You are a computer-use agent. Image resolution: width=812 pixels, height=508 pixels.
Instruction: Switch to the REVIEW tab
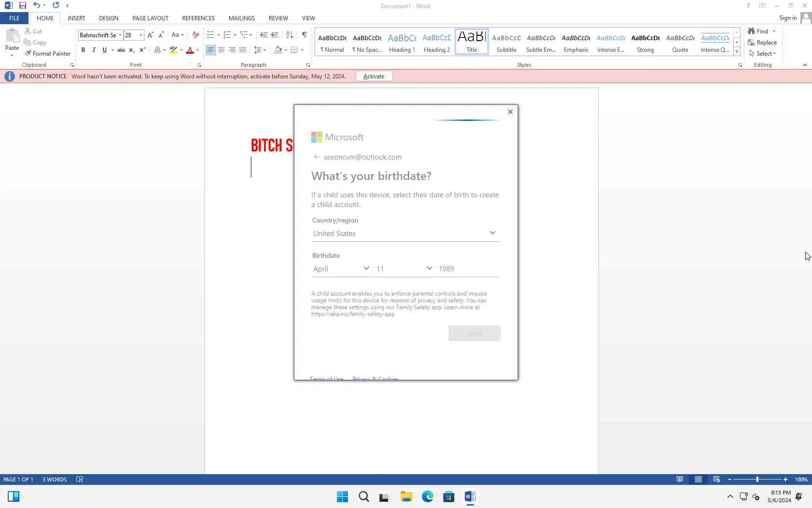click(x=278, y=18)
